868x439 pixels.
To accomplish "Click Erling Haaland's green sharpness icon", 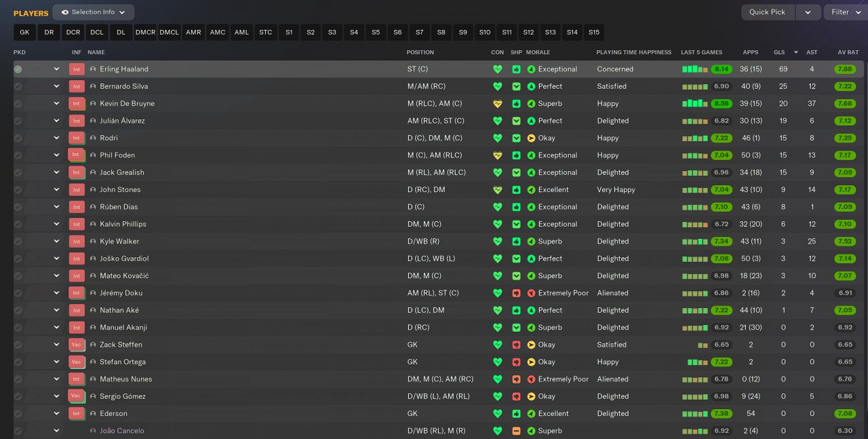I will click(x=516, y=69).
